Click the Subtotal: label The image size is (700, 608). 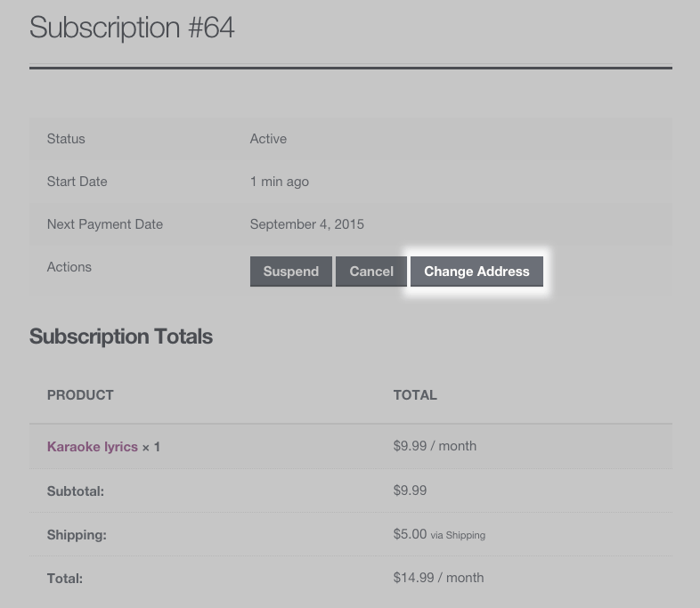(x=76, y=491)
